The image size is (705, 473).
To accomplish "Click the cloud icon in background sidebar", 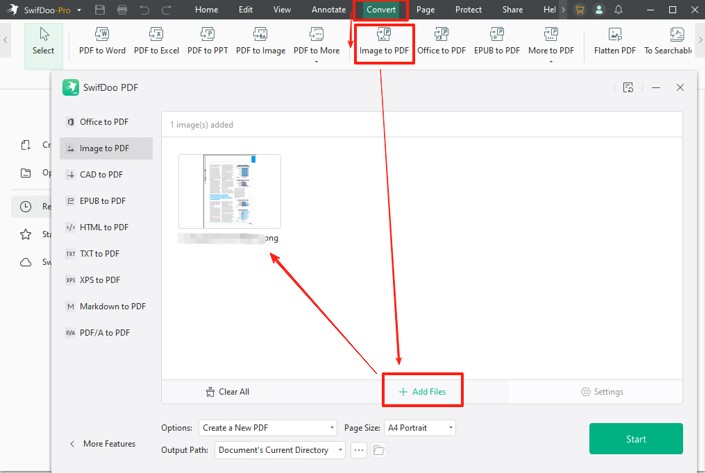I will click(26, 262).
